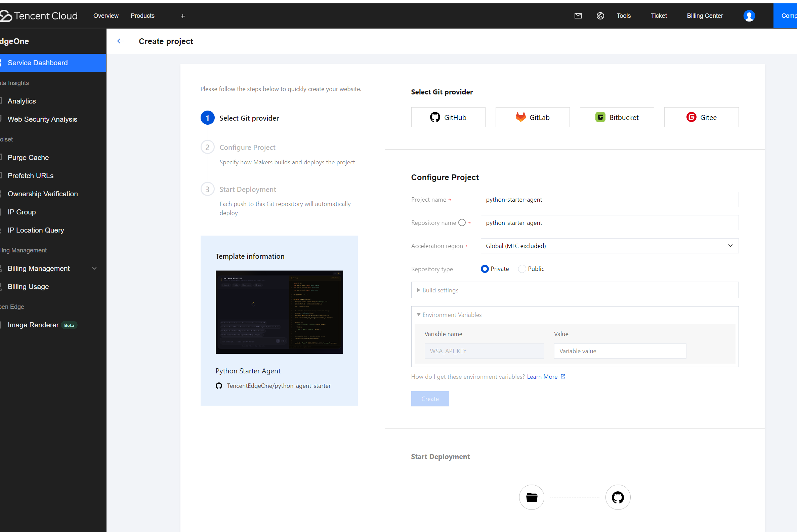Image resolution: width=797 pixels, height=532 pixels.
Task: Click the Template information heading
Action: [250, 256]
